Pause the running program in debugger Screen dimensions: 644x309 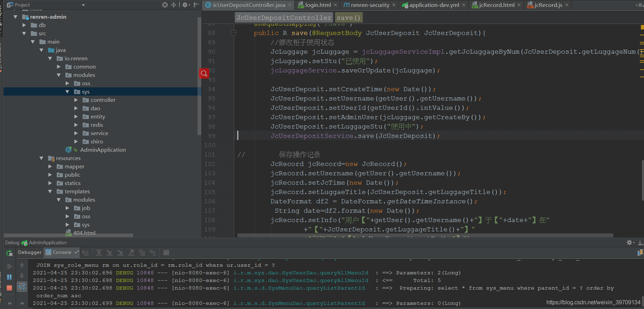[x=9, y=277]
